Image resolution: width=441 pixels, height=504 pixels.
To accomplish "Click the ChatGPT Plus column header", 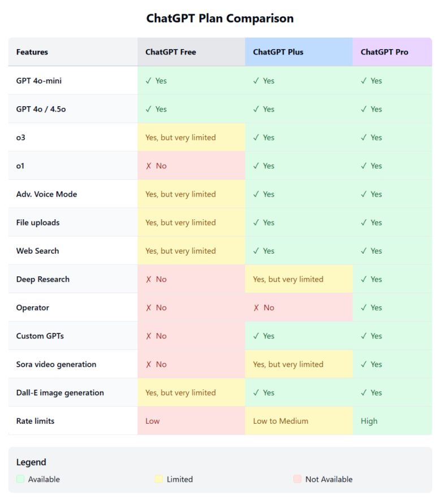I will [x=278, y=52].
